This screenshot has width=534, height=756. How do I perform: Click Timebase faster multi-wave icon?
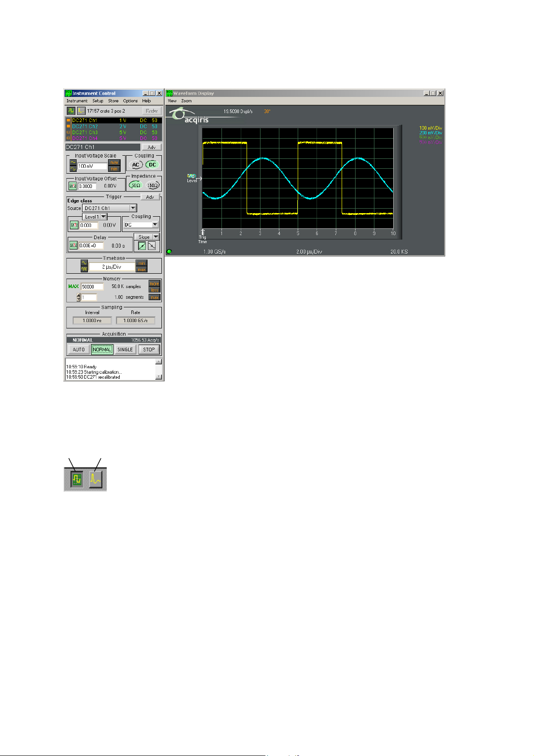point(84,269)
